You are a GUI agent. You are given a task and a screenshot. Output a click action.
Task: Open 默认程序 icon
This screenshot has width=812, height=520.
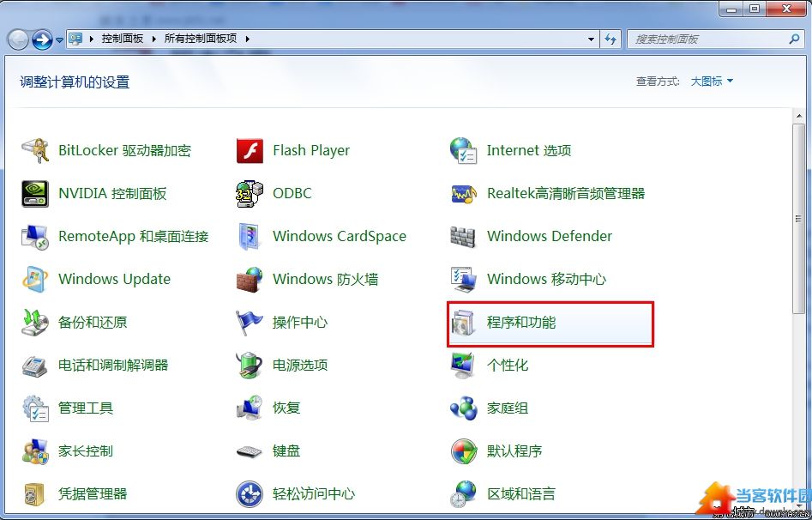(463, 451)
